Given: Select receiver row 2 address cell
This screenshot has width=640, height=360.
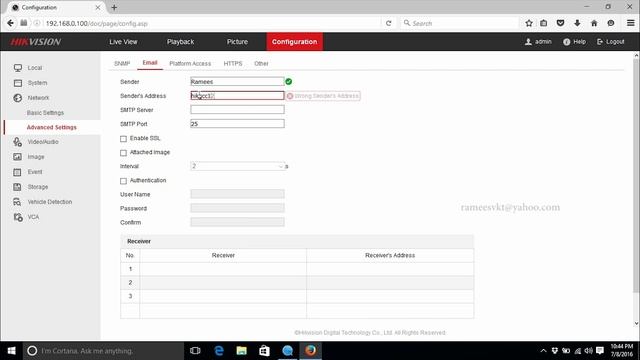Looking at the screenshot, I should coord(390,282).
